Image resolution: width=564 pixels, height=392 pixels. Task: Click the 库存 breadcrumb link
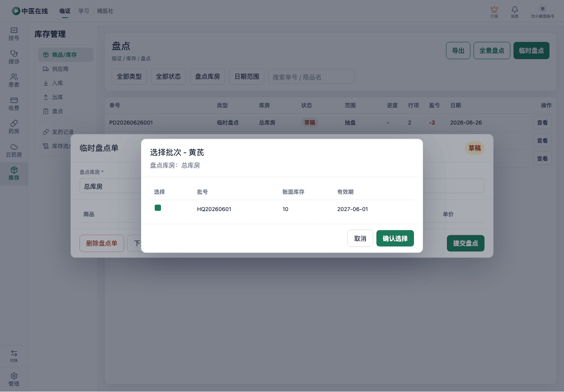(x=131, y=58)
